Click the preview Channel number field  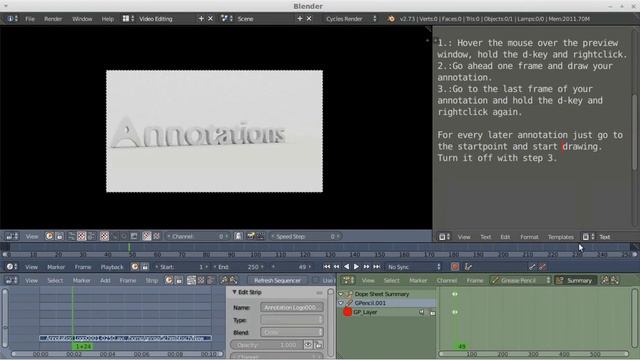(x=197, y=236)
